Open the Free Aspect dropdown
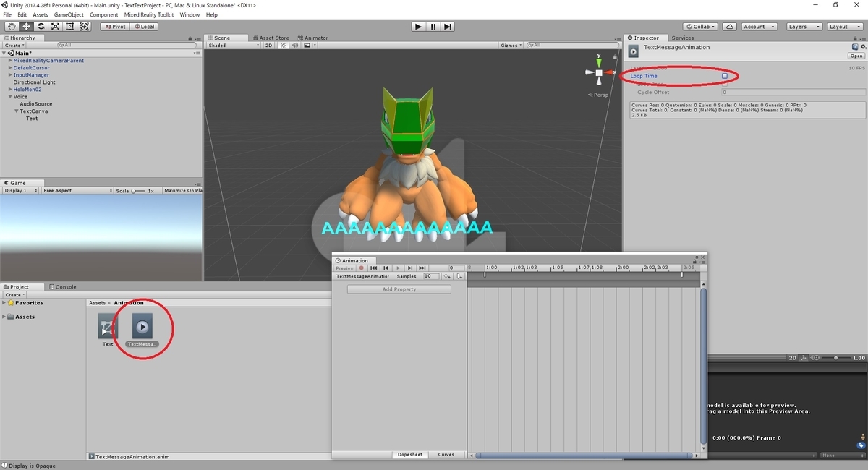This screenshot has width=868, height=470. (x=77, y=190)
